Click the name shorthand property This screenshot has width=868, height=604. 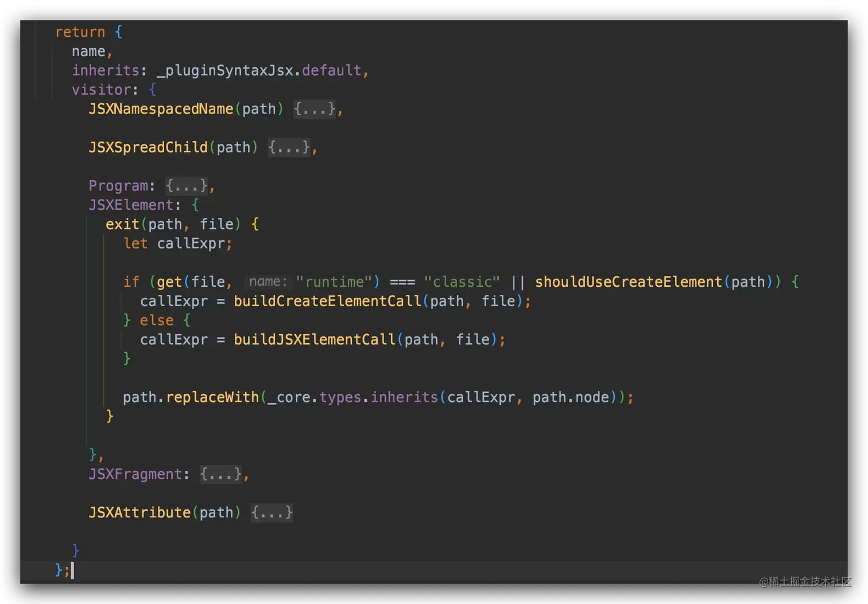pos(88,51)
